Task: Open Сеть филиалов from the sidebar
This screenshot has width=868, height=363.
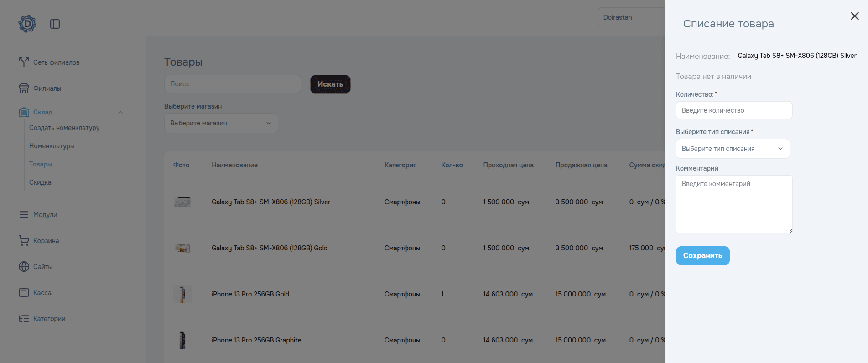Action: (x=56, y=62)
